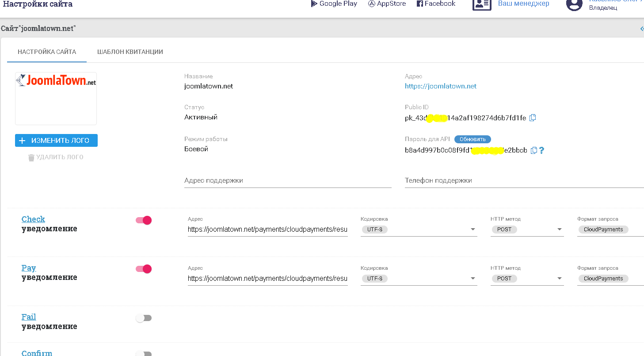Open the Fail notification link
Screen dimensions: 644x356
click(29, 317)
